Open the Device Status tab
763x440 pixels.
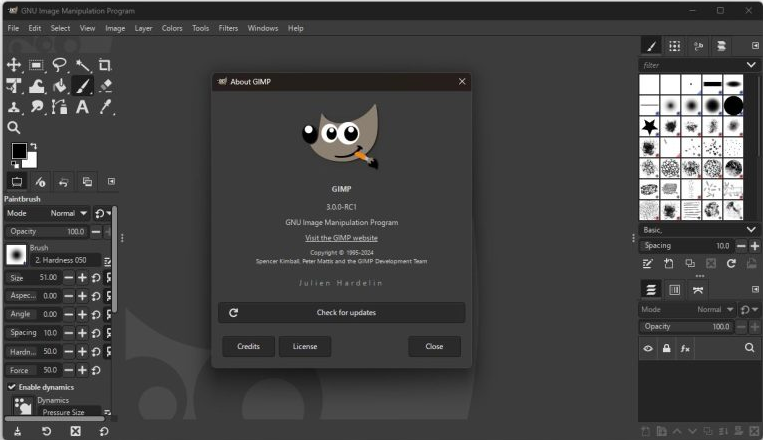point(40,182)
